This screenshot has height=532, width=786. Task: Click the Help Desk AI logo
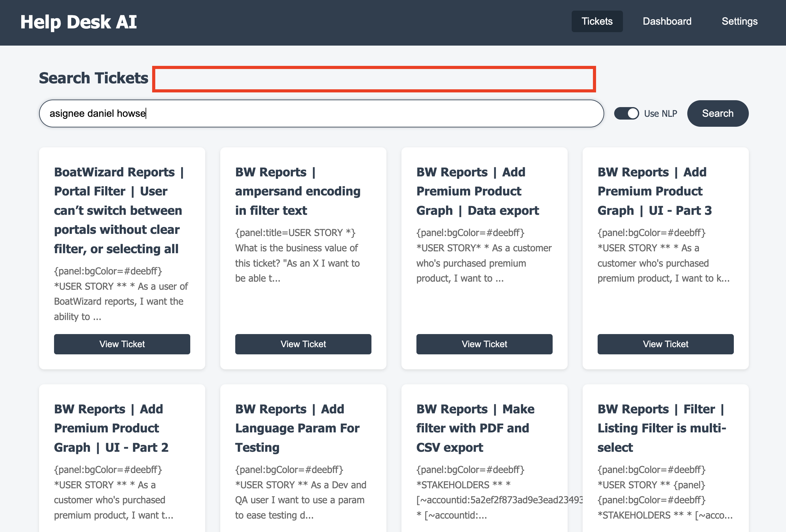pos(78,22)
